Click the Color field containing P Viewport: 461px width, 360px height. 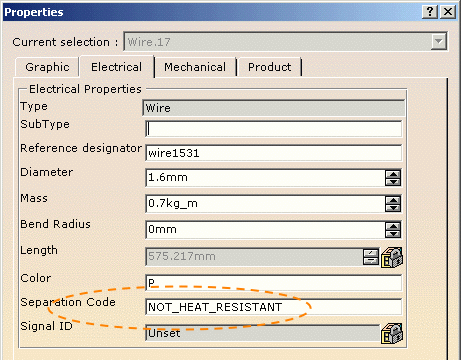tap(274, 283)
